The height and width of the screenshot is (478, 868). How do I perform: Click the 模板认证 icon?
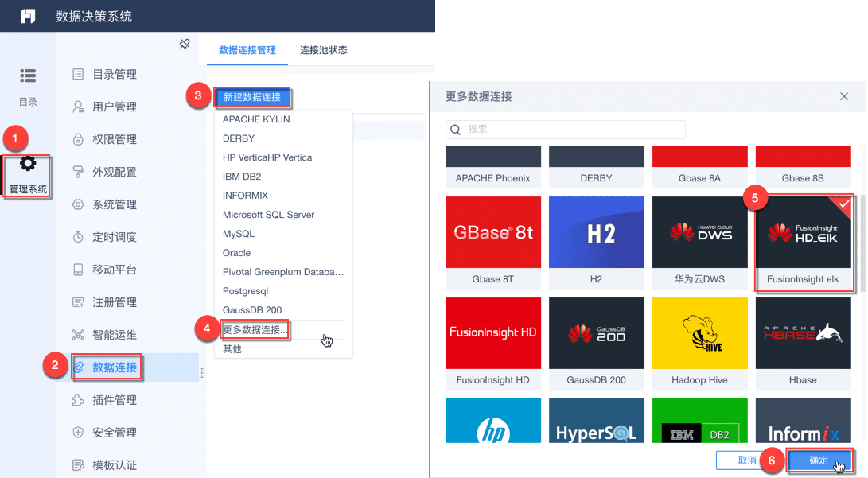click(78, 465)
